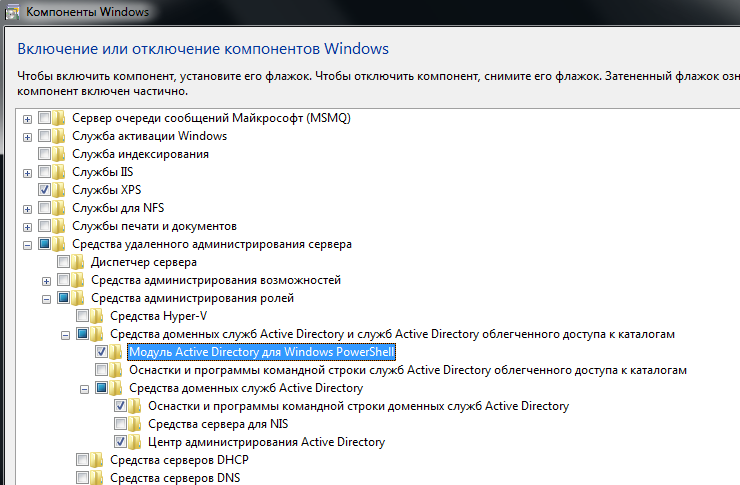
Task: Click the folder icon beside Службы для NFS
Action: [60, 208]
